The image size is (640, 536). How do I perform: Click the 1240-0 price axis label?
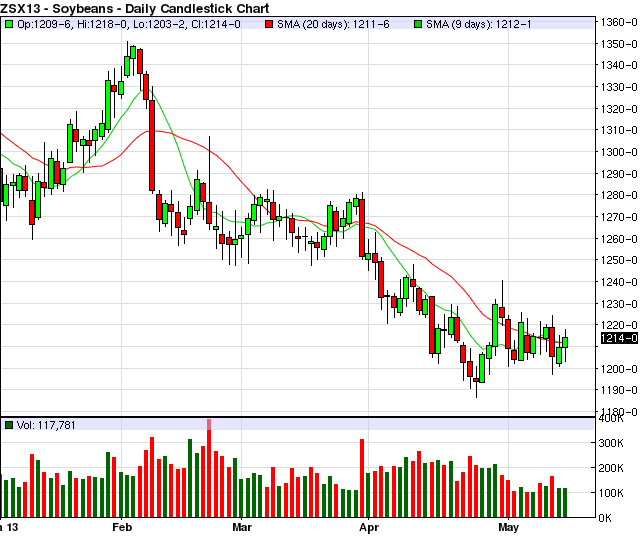[619, 282]
